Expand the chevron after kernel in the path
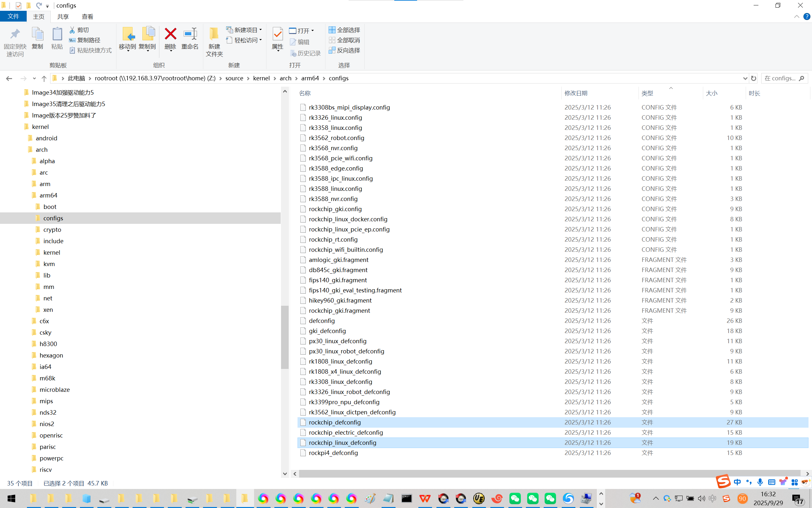The width and height of the screenshot is (812, 508). click(275, 78)
